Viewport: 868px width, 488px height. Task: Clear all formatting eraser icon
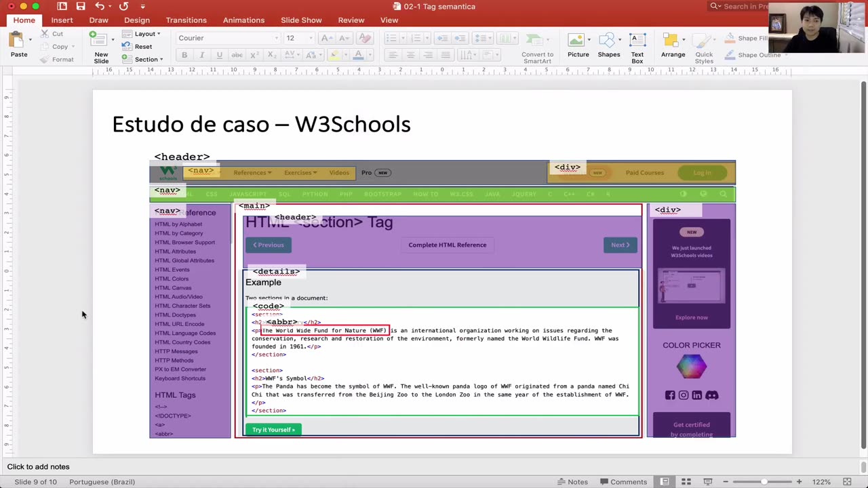[x=364, y=38]
